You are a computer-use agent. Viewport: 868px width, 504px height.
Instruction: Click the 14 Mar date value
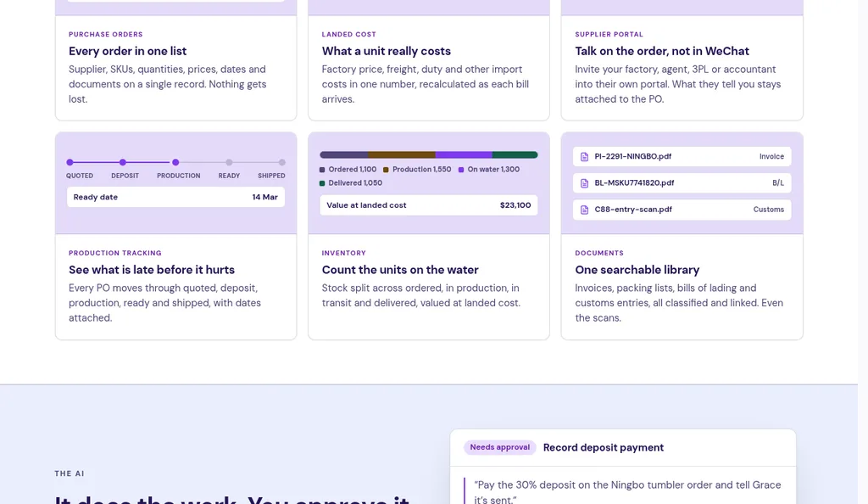pos(265,197)
